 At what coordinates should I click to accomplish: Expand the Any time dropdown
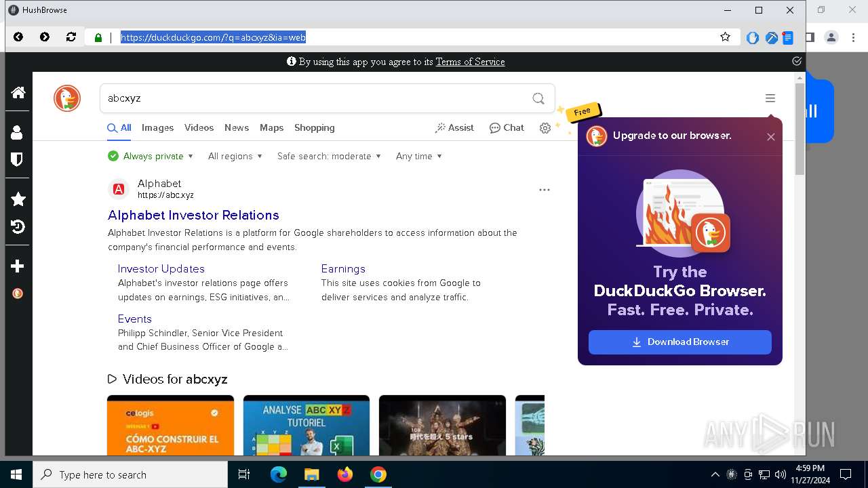tap(419, 156)
